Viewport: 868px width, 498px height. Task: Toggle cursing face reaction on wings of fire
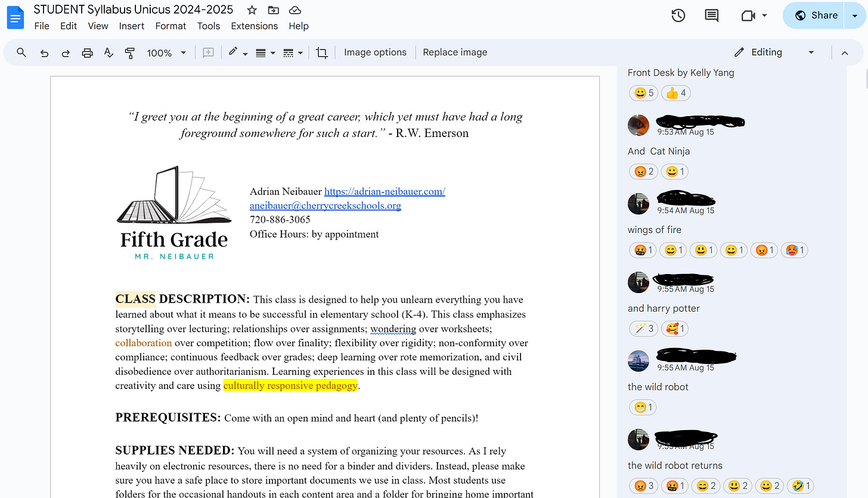[x=643, y=250]
